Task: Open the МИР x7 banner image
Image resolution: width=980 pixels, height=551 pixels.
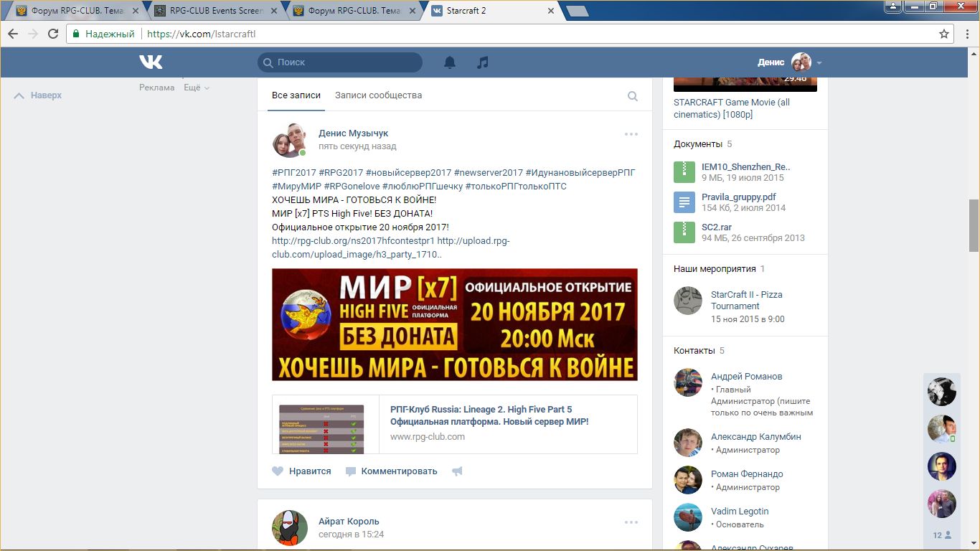Action: [454, 324]
